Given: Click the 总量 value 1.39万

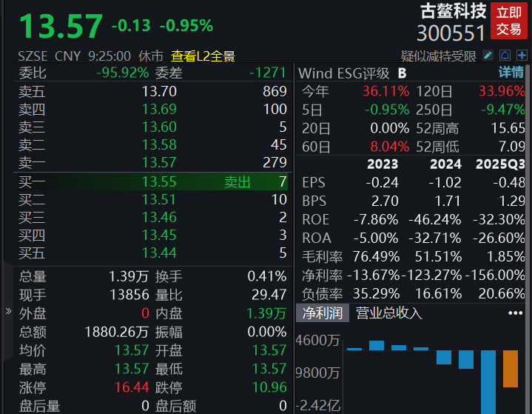Looking at the screenshot, I should pos(129,276).
